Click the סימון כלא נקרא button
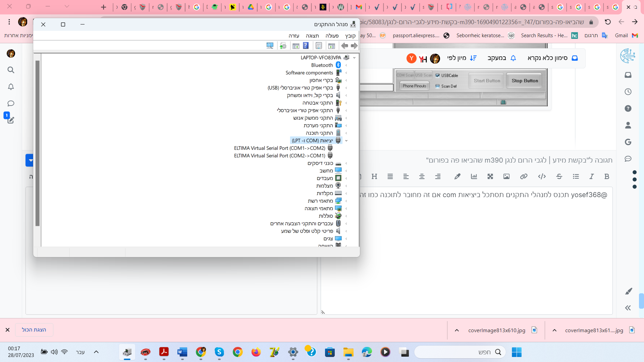Screen dimensions: 644x362 (x=553, y=58)
